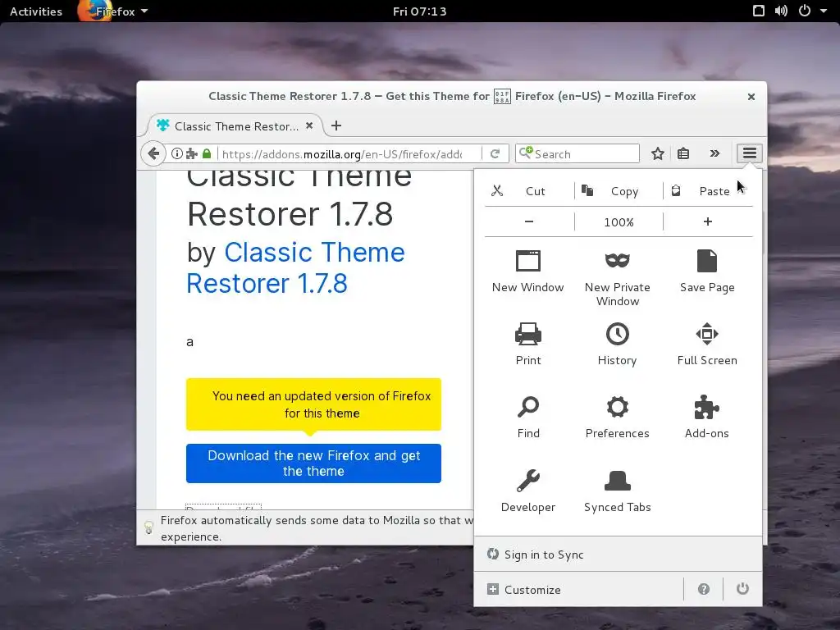Show site information icon
Screen dimensions: 840x630
coord(177,153)
